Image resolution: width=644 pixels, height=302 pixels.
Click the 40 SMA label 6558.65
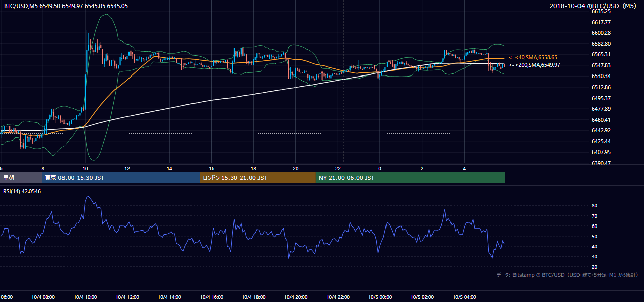pos(533,58)
